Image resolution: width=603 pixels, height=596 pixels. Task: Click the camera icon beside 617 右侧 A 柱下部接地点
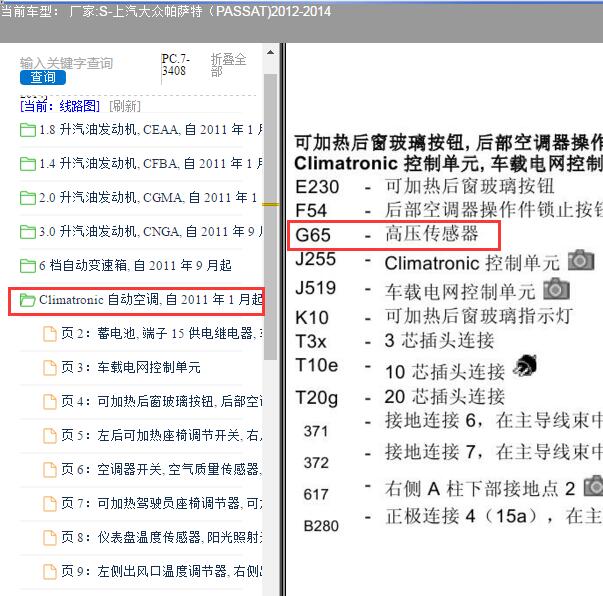tap(594, 485)
